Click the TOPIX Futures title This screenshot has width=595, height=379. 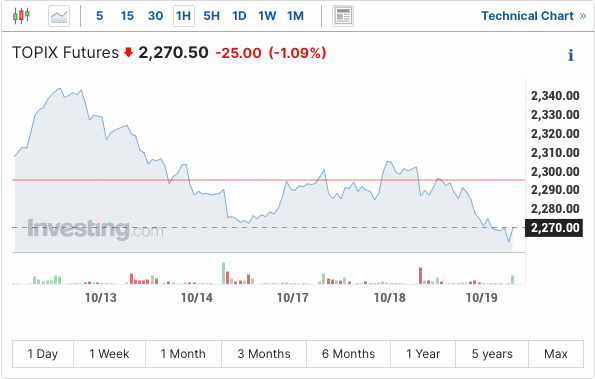click(65, 52)
